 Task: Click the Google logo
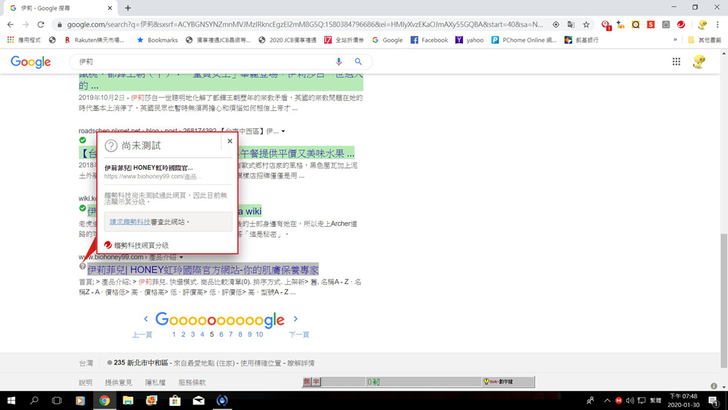click(31, 61)
